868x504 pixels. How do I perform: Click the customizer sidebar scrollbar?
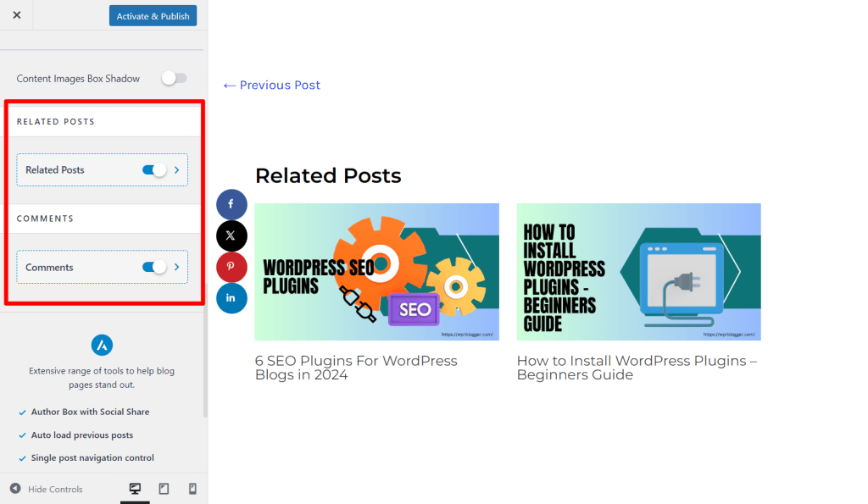point(205,352)
